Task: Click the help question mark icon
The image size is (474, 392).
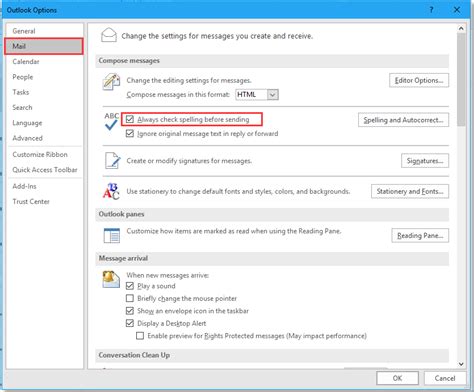Action: (431, 10)
